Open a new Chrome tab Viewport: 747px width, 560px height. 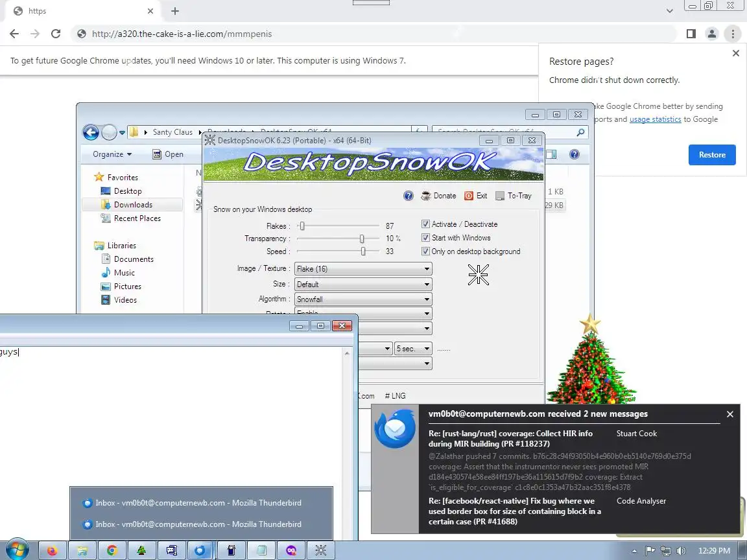click(175, 11)
